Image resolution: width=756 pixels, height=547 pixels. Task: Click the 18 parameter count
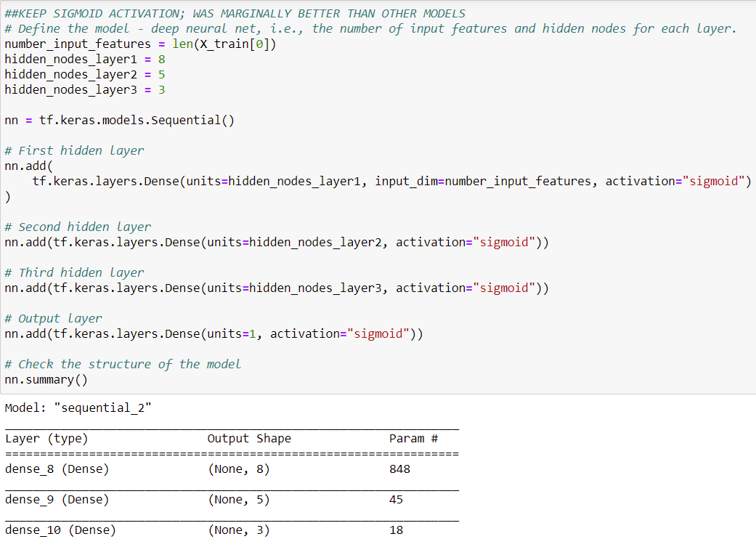pyautogui.click(x=396, y=530)
